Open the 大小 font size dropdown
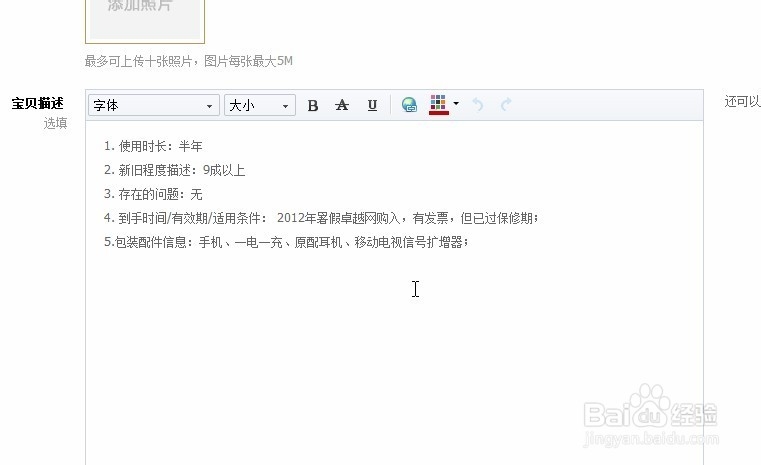761x465 pixels. coord(260,105)
